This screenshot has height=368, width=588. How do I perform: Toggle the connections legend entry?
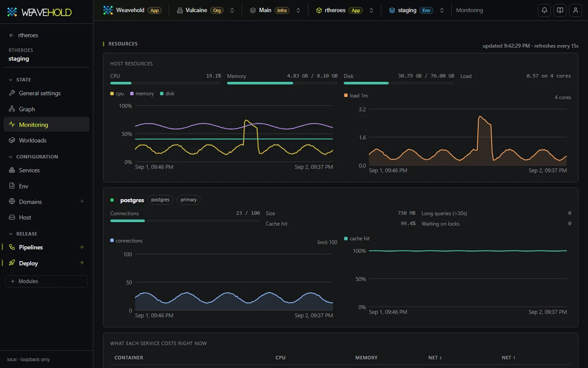pos(126,241)
